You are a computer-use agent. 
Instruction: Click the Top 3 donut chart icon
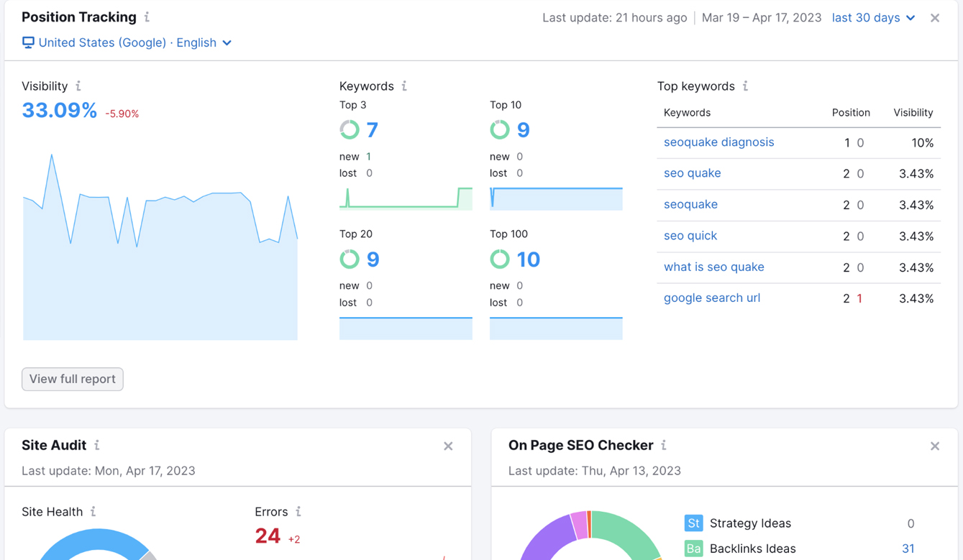click(x=350, y=129)
